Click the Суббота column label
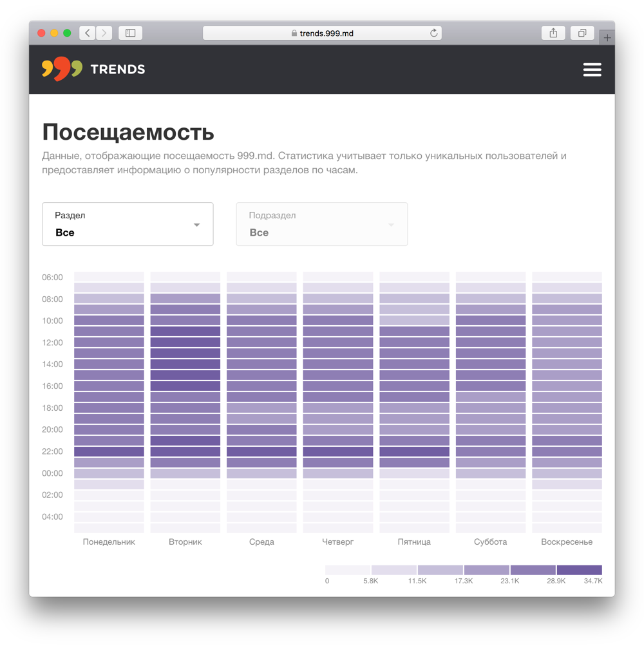 [491, 542]
